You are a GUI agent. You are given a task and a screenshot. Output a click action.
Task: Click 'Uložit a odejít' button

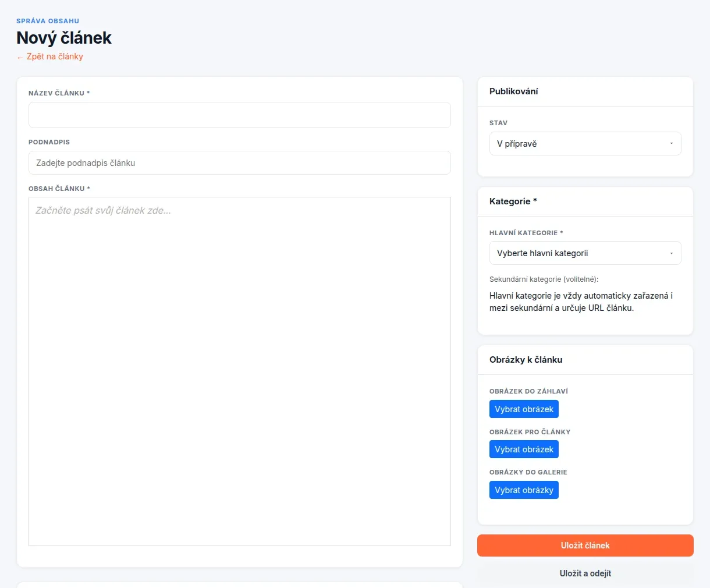[585, 573]
